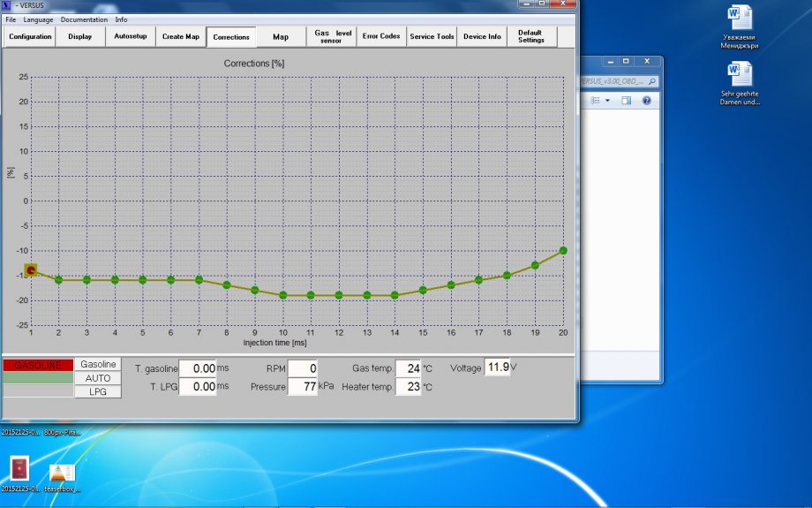Image resolution: width=812 pixels, height=508 pixels.
Task: Select the red marker at 1 ms
Action: click(31, 269)
